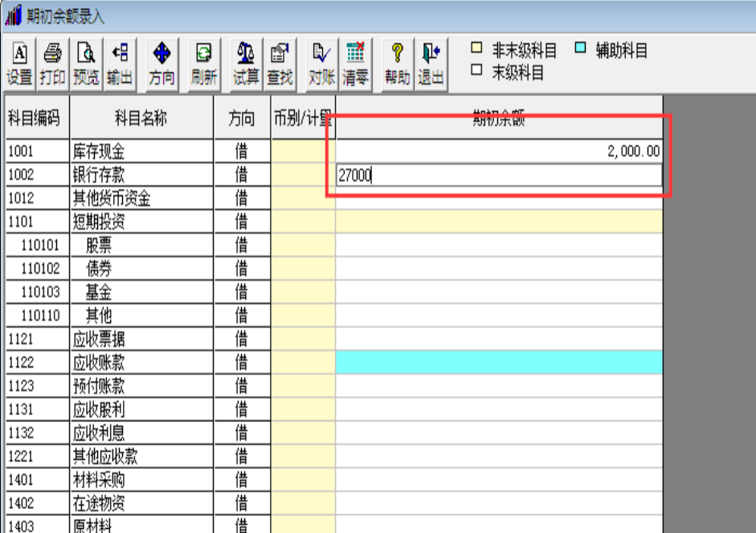This screenshot has height=533, width=756.
Task: Click the 对账 reconcile icon
Action: tap(321, 64)
